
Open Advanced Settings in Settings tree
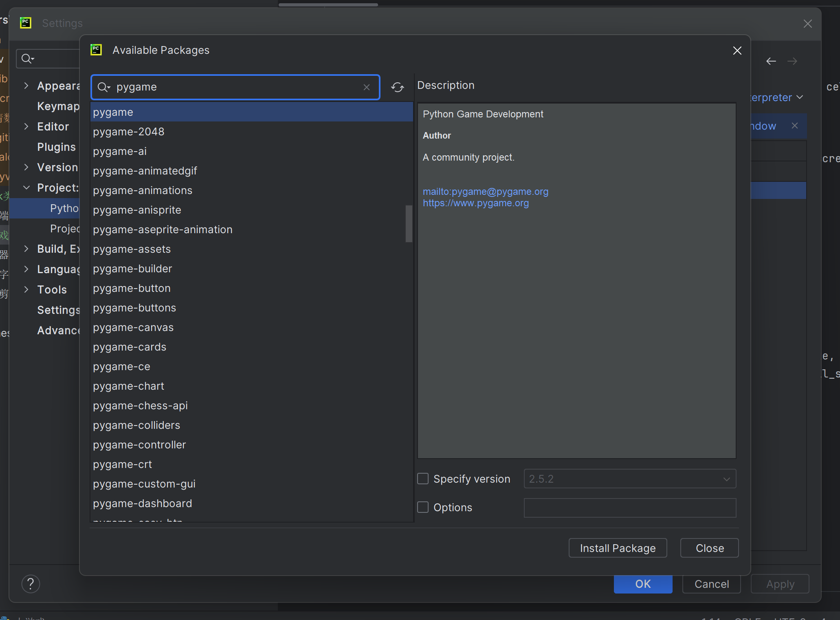tap(58, 331)
